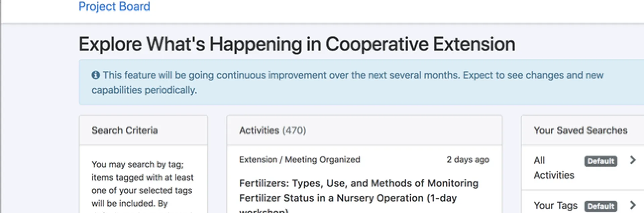
Task: Click the Extension / Meeting Organized label
Action: click(x=299, y=160)
